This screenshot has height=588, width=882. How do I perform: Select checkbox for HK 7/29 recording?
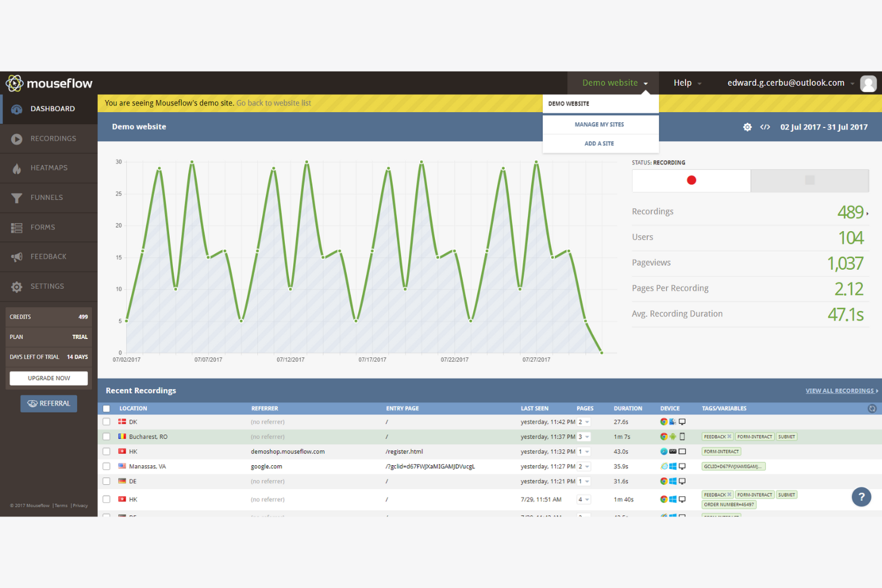coord(107,499)
